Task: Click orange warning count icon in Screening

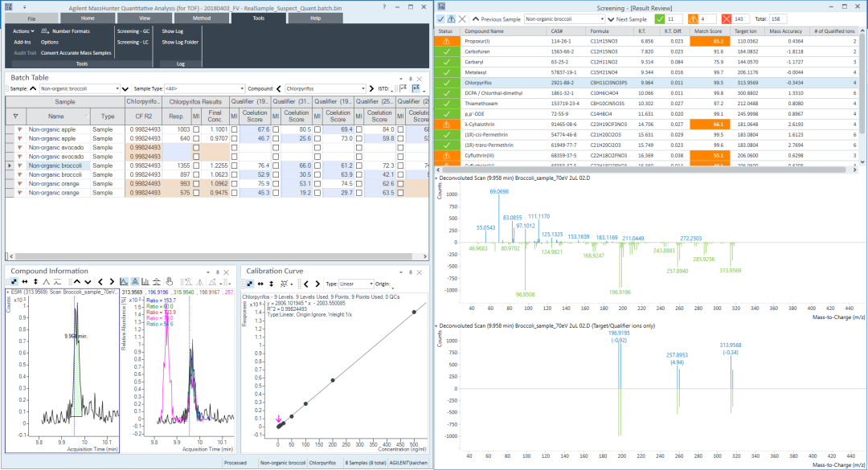Action: pos(693,18)
